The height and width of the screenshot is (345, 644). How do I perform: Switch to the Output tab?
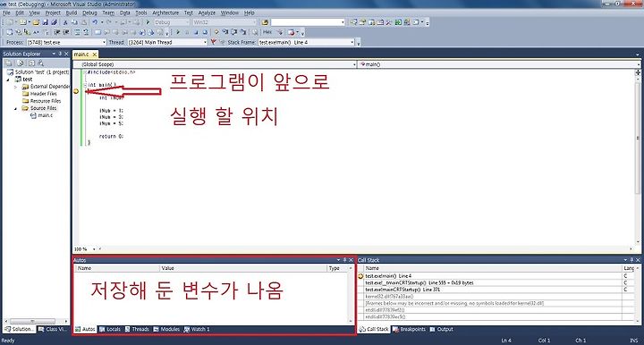(441, 329)
